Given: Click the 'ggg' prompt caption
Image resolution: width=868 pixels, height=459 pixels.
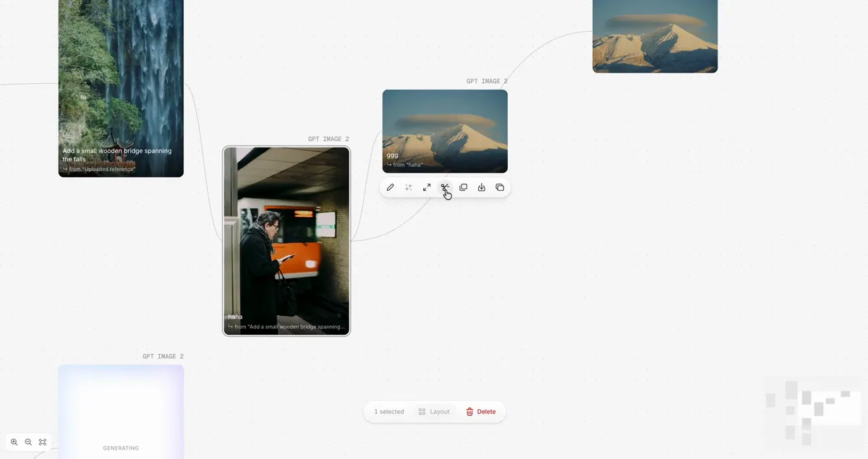Looking at the screenshot, I should 392,155.
